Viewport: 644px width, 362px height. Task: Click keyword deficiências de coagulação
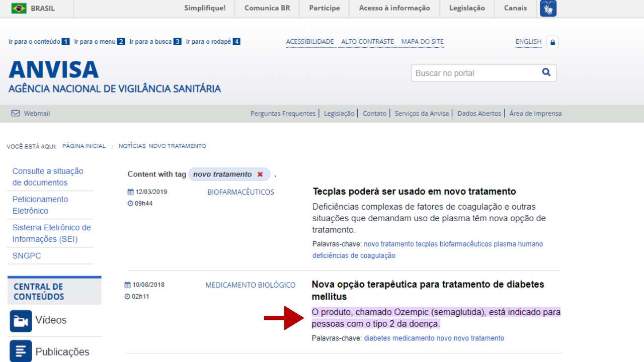(x=354, y=256)
